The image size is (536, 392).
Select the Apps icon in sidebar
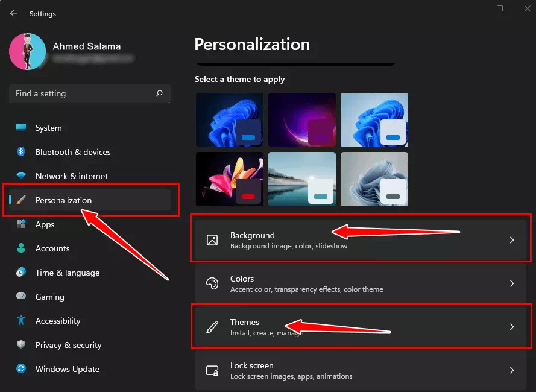tap(21, 224)
